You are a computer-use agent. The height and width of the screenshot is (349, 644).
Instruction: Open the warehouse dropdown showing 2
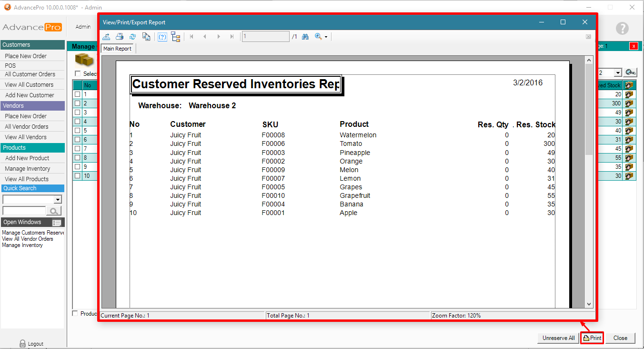(x=617, y=73)
